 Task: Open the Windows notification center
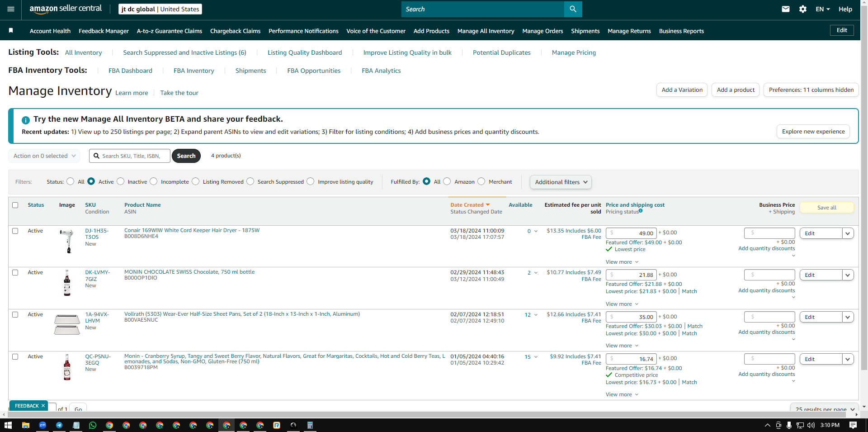click(x=853, y=425)
